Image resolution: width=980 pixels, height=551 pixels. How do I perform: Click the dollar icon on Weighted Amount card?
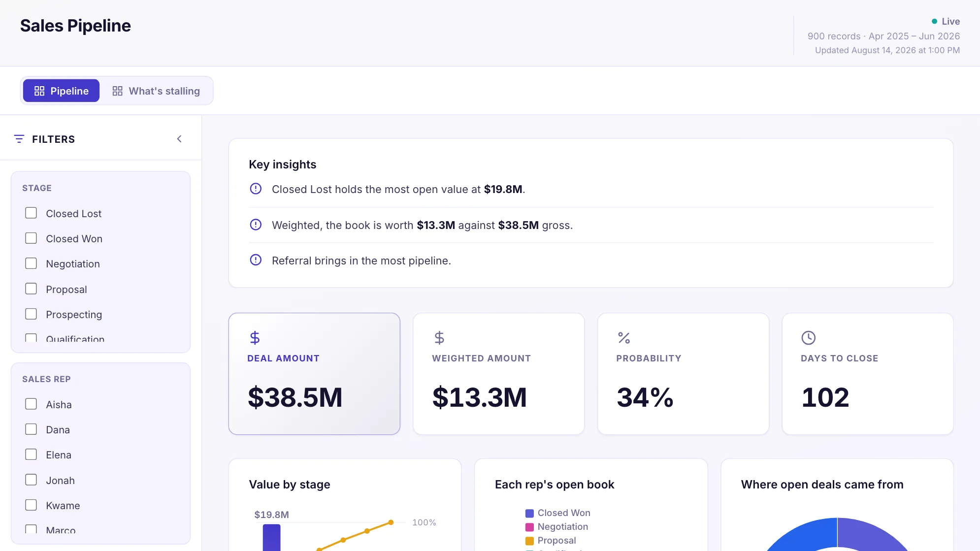[439, 338]
